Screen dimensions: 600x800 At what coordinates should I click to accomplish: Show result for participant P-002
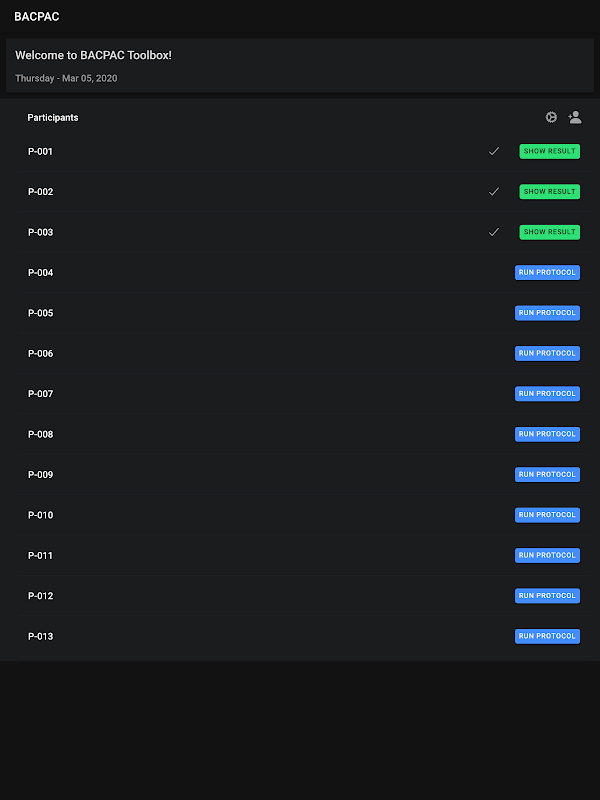tap(549, 191)
